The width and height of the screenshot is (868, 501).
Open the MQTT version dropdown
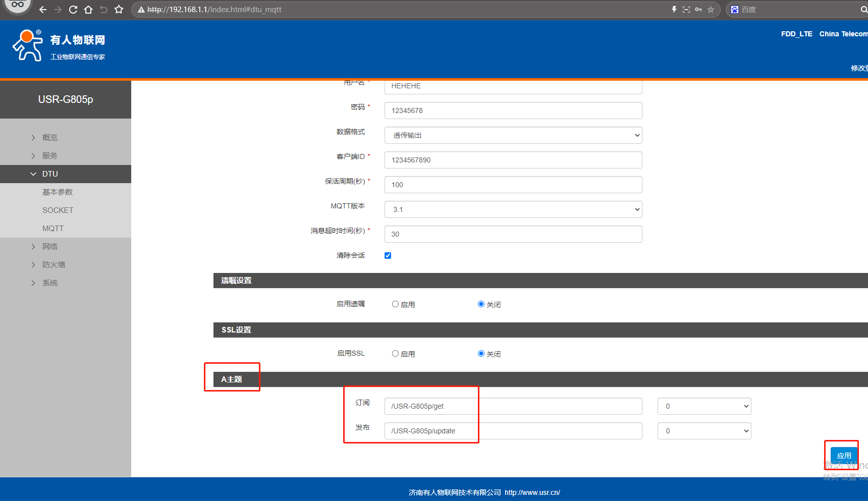[x=513, y=209]
